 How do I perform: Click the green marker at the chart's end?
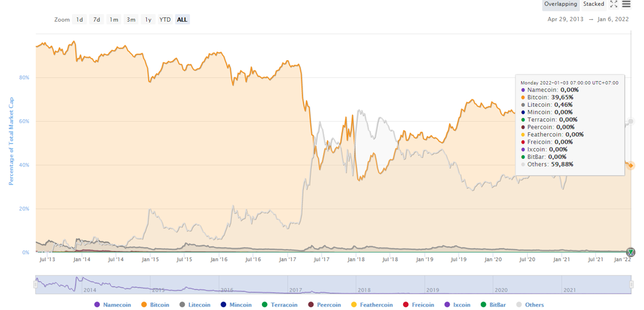(630, 252)
